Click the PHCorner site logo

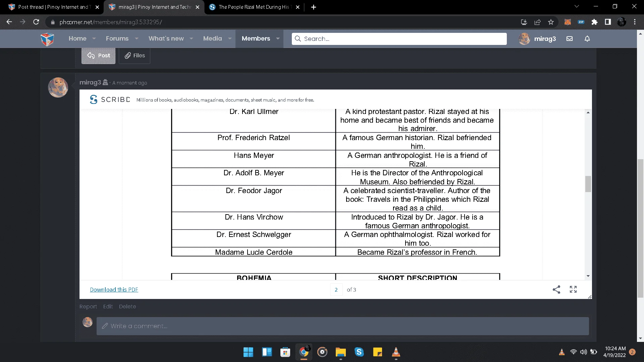(47, 39)
